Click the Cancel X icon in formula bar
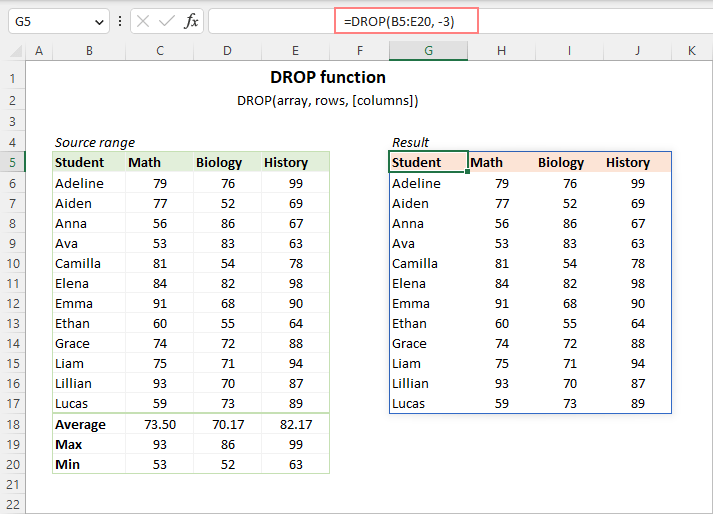Screen dimensions: 713x514 click(143, 21)
